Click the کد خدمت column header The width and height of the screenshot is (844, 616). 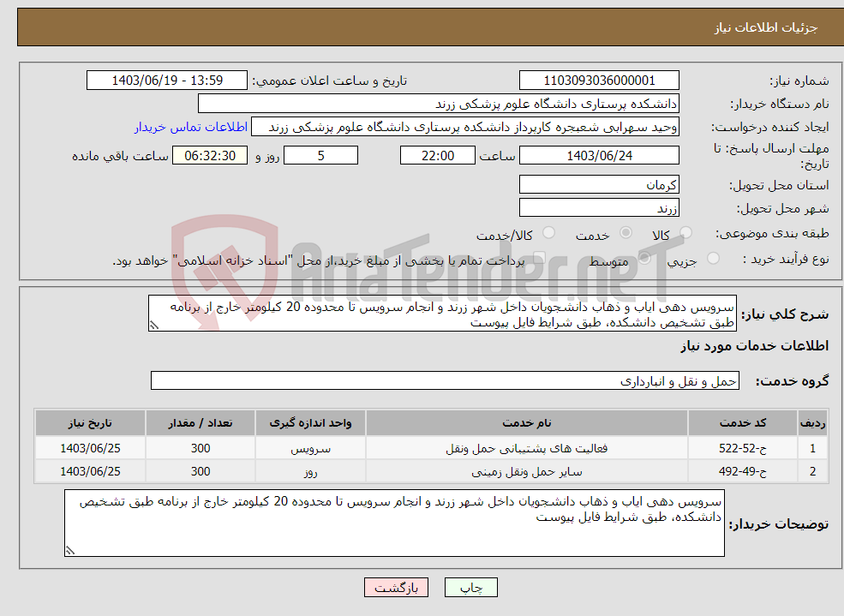tap(743, 423)
